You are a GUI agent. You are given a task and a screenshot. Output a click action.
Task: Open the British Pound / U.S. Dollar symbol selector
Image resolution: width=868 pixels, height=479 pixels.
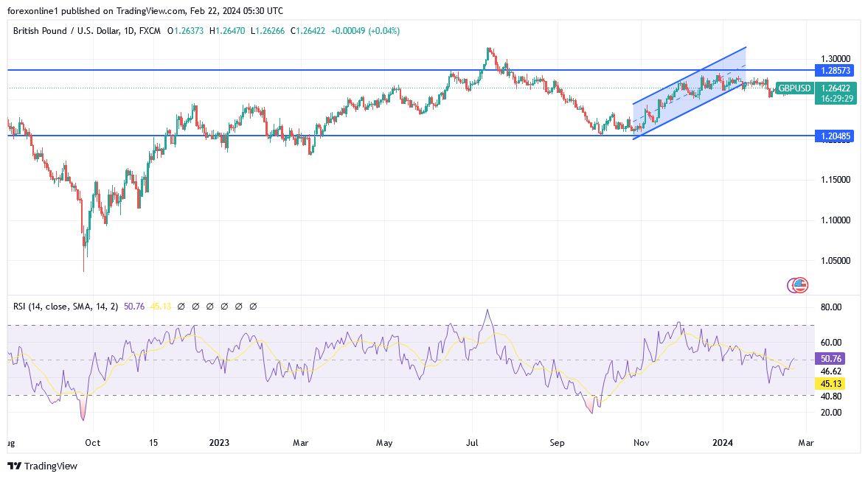click(x=66, y=32)
